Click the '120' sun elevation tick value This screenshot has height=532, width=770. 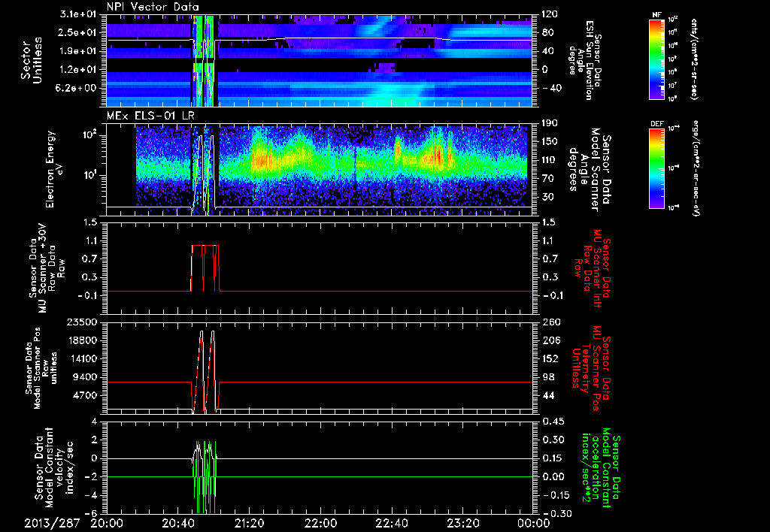[549, 14]
